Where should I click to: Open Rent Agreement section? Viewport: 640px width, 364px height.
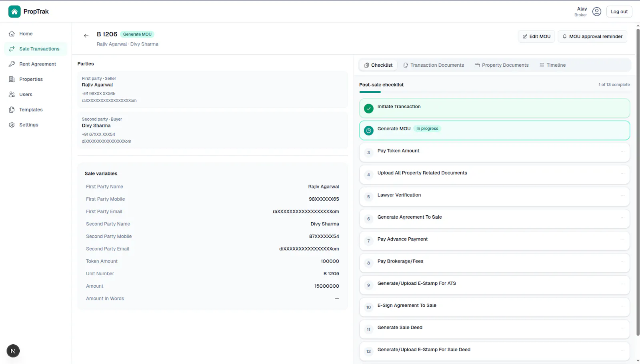(x=36, y=64)
